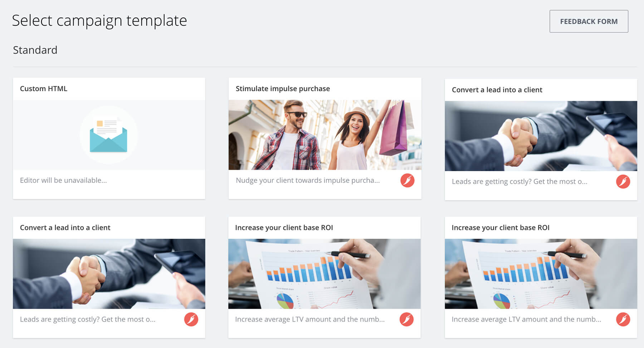Pick the chart thumbnail in the middle bottom card
The height and width of the screenshot is (348, 644).
[325, 274]
